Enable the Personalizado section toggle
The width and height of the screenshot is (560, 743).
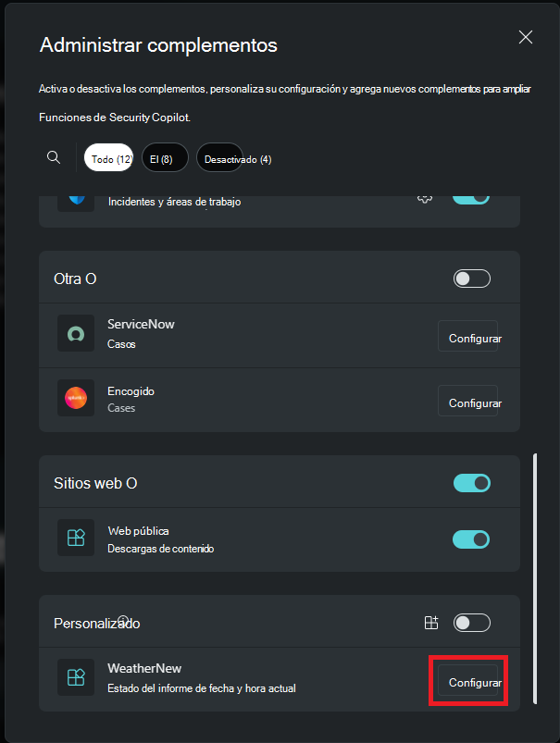pos(471,623)
